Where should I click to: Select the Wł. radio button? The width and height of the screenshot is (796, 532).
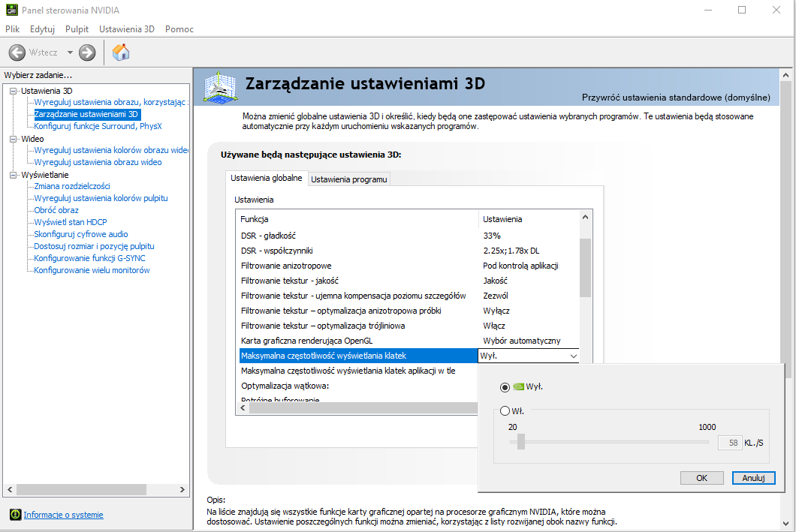pyautogui.click(x=505, y=410)
